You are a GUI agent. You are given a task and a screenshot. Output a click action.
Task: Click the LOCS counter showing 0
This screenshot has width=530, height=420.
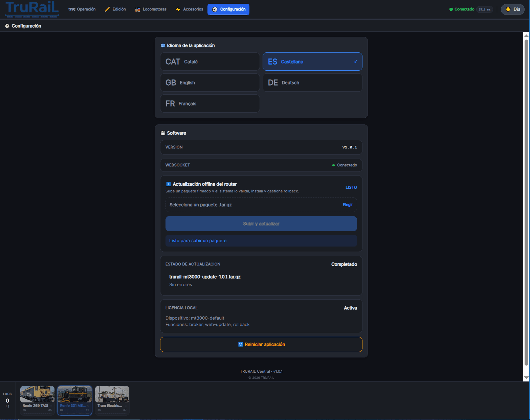coord(7,401)
